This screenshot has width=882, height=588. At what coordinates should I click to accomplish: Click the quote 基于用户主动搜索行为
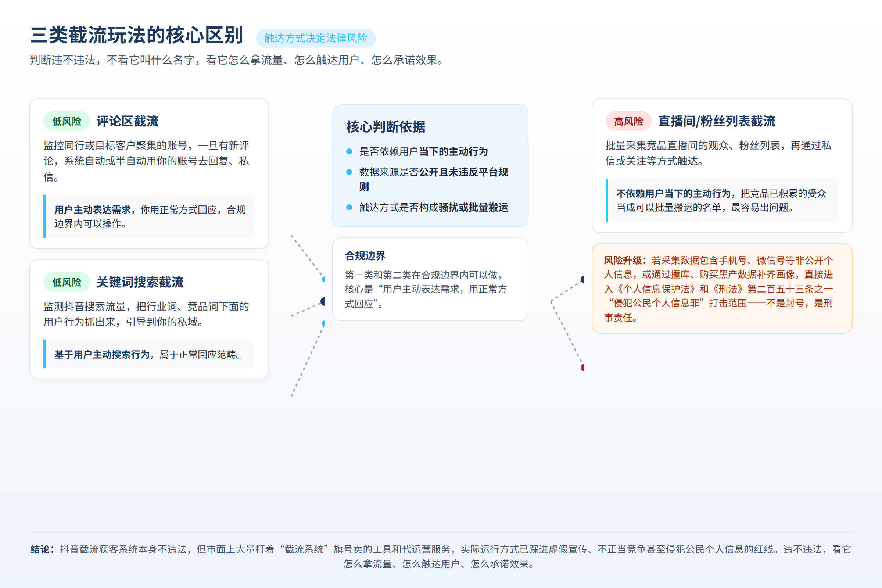coord(149,354)
